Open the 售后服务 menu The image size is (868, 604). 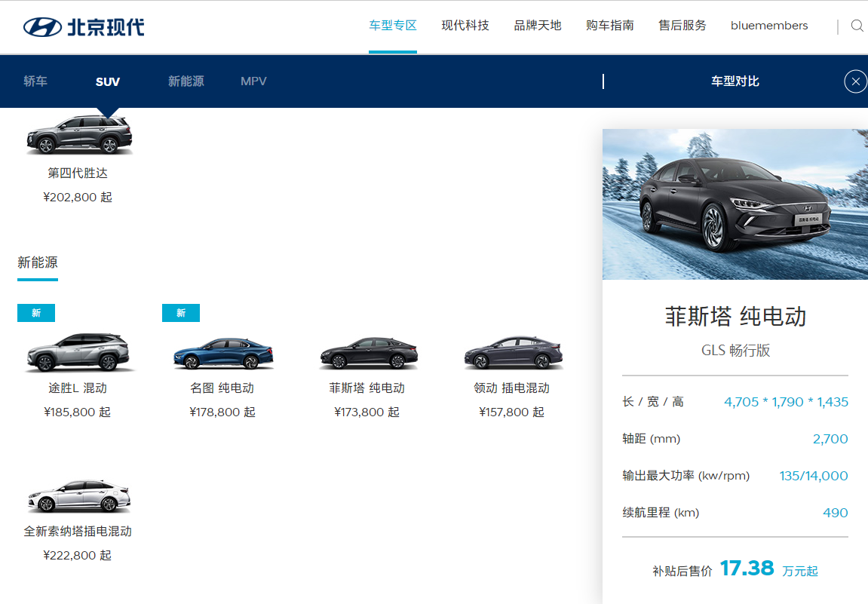click(682, 26)
